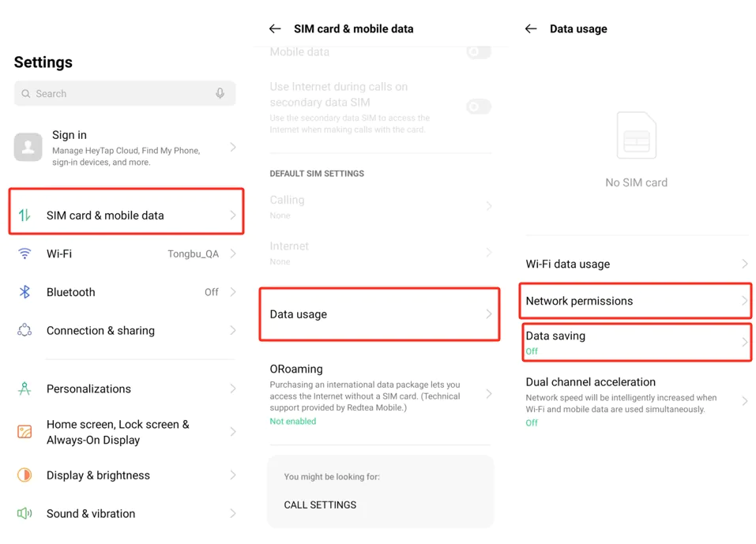
Task: Open Display & brightness chevron
Action: [233, 475]
